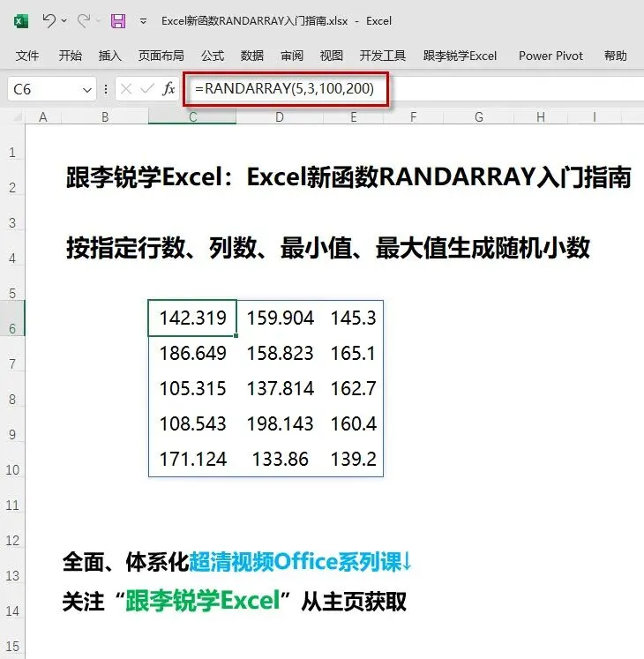Viewport: 644px width, 659px height.
Task: Click the formula bar Enter checkmark icon
Action: pyautogui.click(x=147, y=89)
